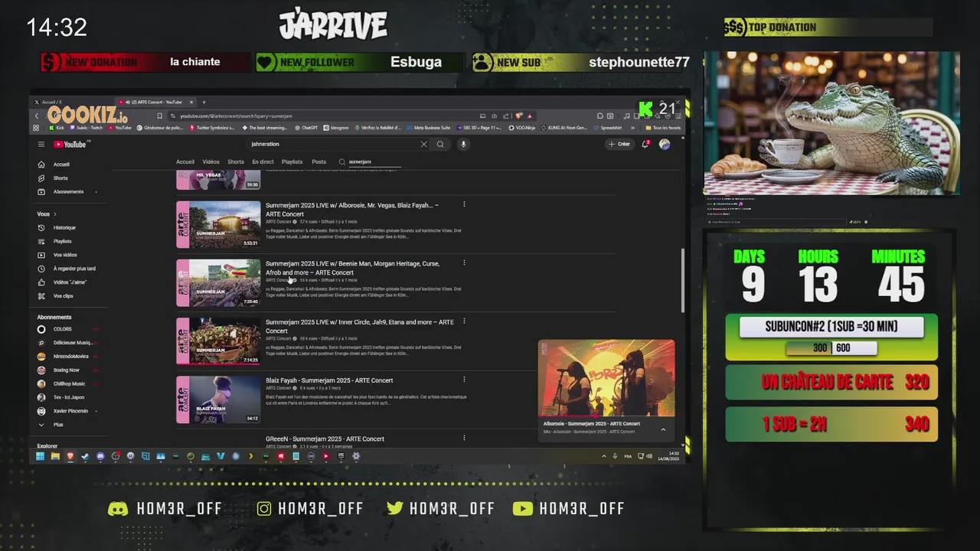Switch to the En direct tab
The width and height of the screenshot is (980, 551).
pos(263,161)
